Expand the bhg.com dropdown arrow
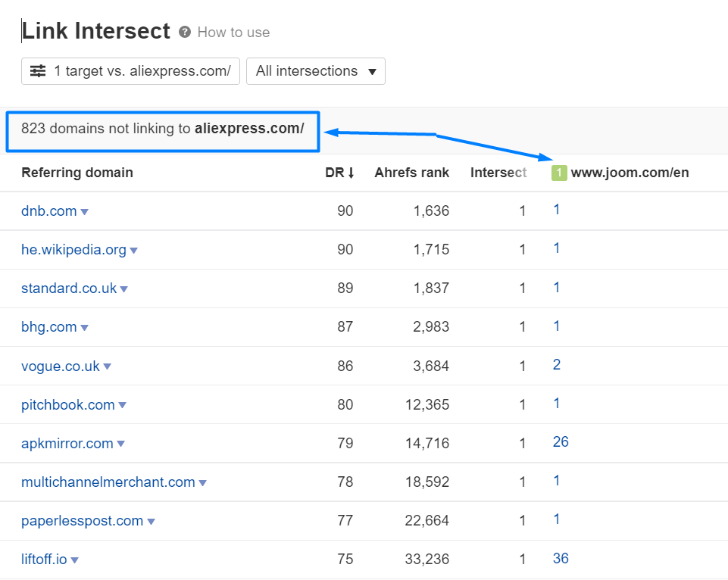 point(85,328)
